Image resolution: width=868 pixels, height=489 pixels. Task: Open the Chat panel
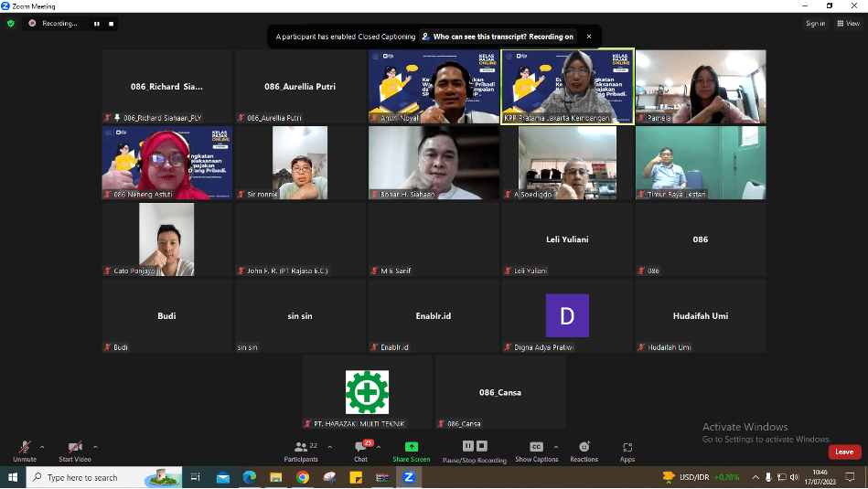(x=360, y=449)
